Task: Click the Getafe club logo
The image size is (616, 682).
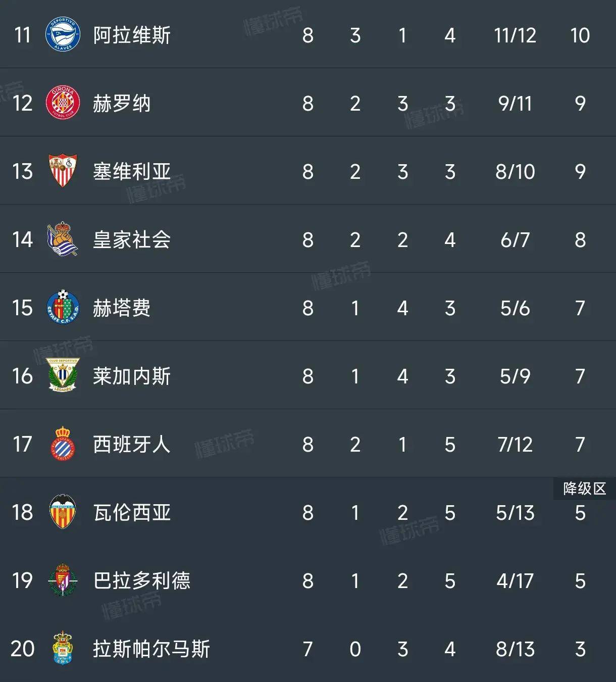Action: 63,307
